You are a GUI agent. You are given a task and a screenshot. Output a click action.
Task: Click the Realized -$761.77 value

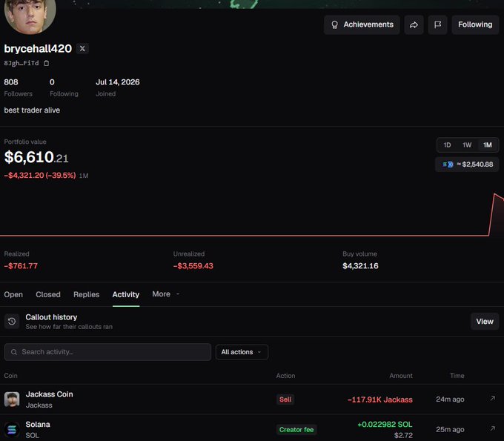21,266
